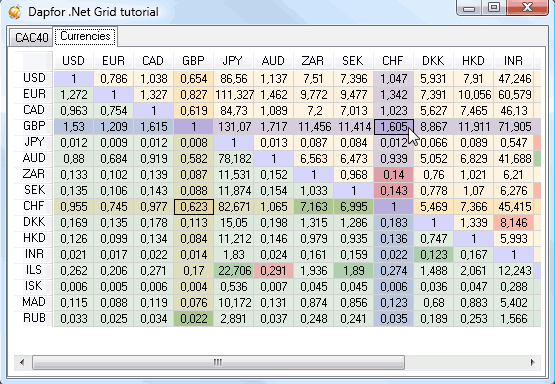The width and height of the screenshot is (555, 384).
Task: Click cell 131,07 in GBP row
Action: 234,127
